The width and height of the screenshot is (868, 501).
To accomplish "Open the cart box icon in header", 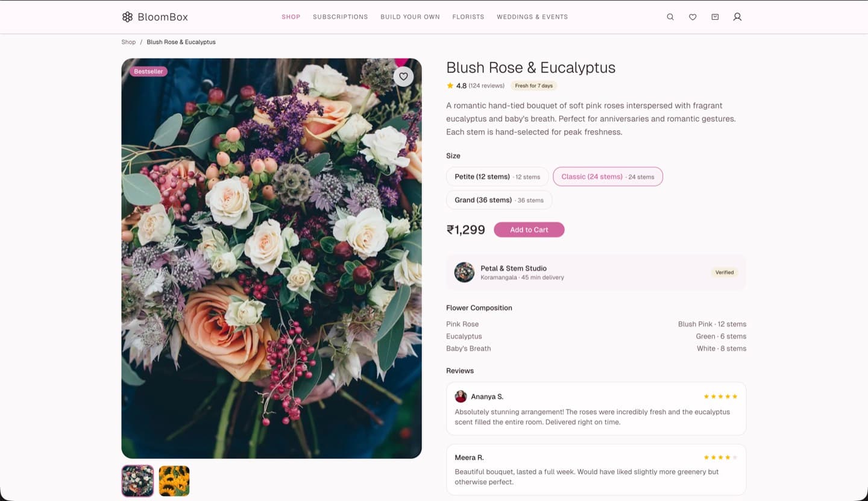I will 715,17.
